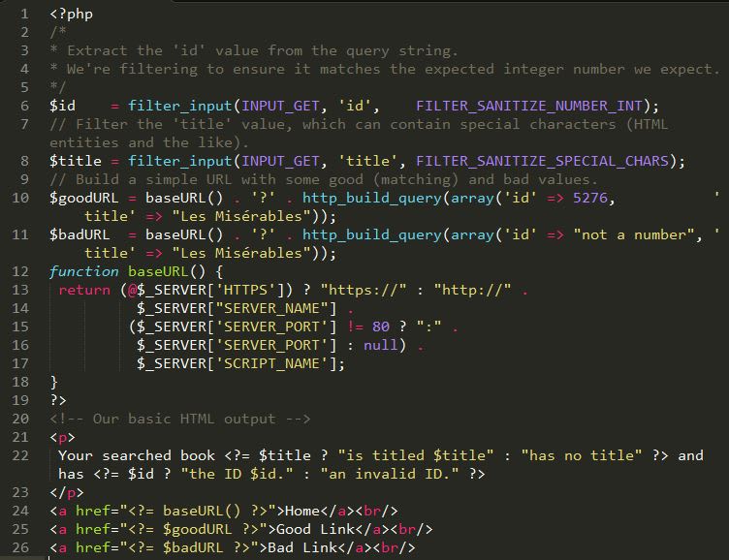Click the "FILTER_SANITIZE_SPECIAL_CHARS" constant
729x560 pixels.
(542, 161)
